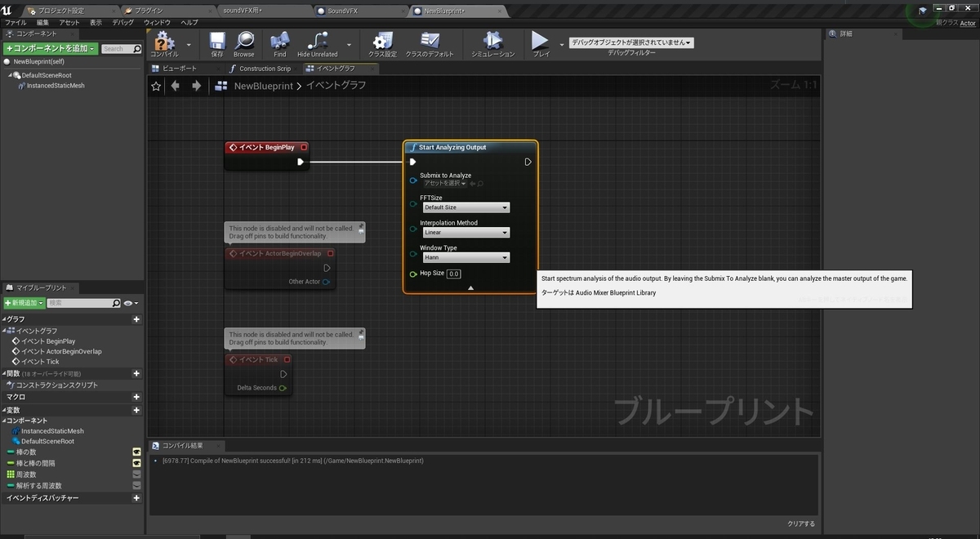Open Hide Unrelated options dropdown arrow

click(350, 44)
